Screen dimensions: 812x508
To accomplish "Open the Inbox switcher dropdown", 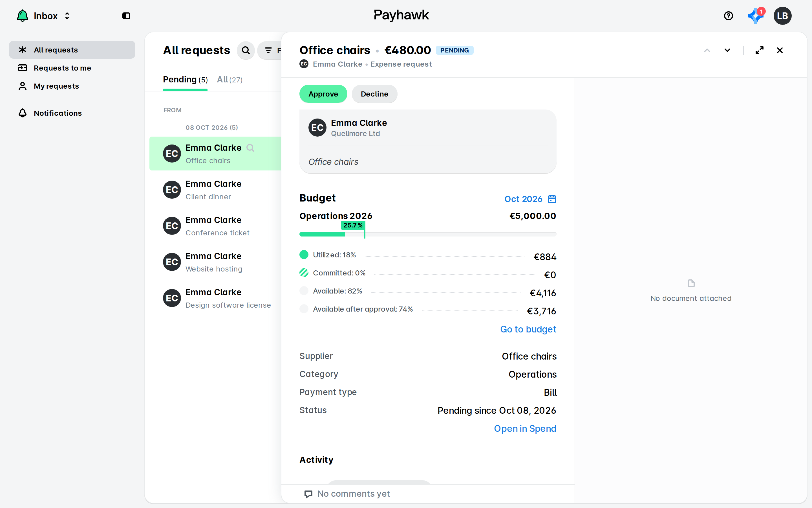I will (x=67, y=16).
